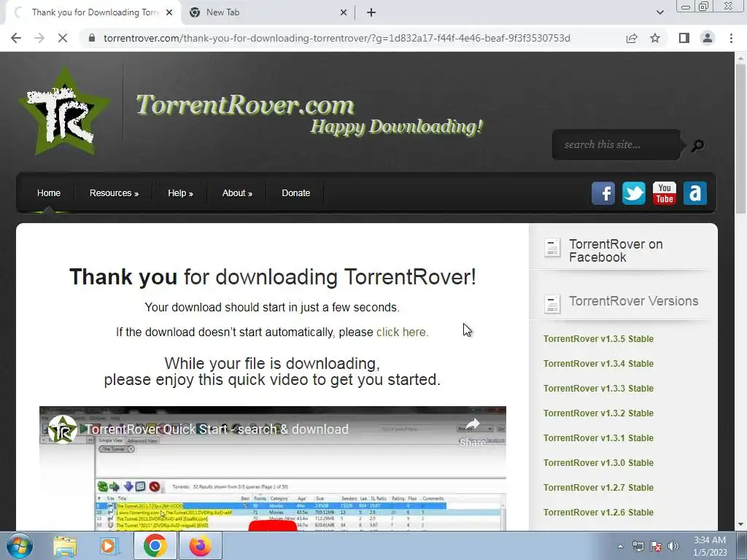This screenshot has width=747, height=560.
Task: Open TorrentRover v1.3.0 Stable link
Action: 598,463
